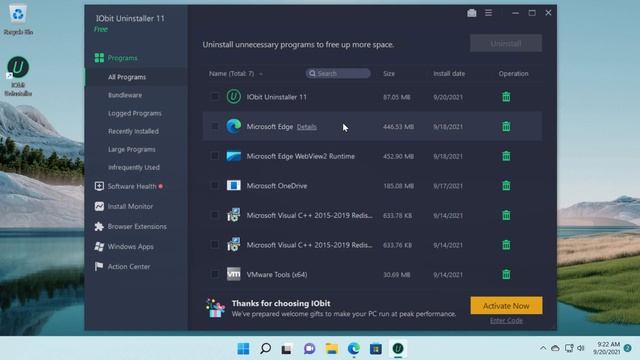Click the VMware Tools program icon
This screenshot has width=640, height=360.
pos(233,274)
